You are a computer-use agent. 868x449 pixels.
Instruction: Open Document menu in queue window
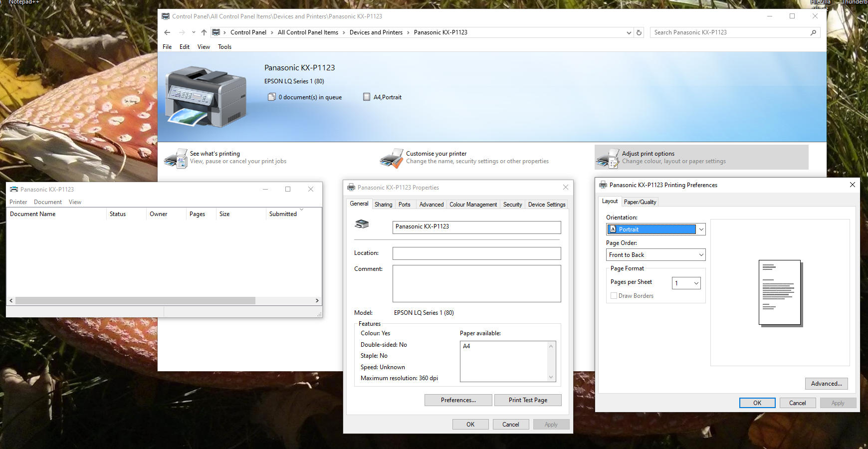point(48,202)
